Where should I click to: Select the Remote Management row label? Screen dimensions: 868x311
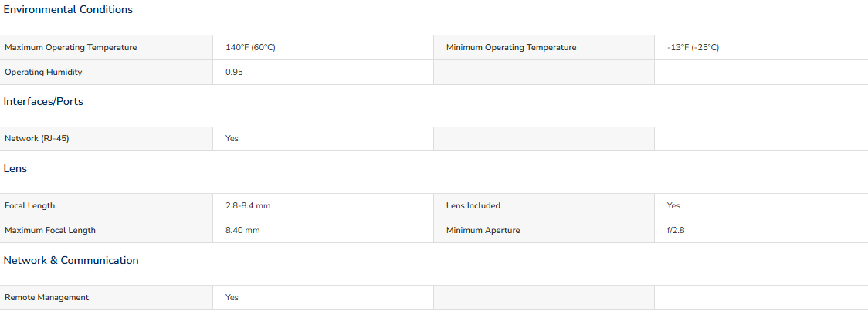pyautogui.click(x=46, y=297)
